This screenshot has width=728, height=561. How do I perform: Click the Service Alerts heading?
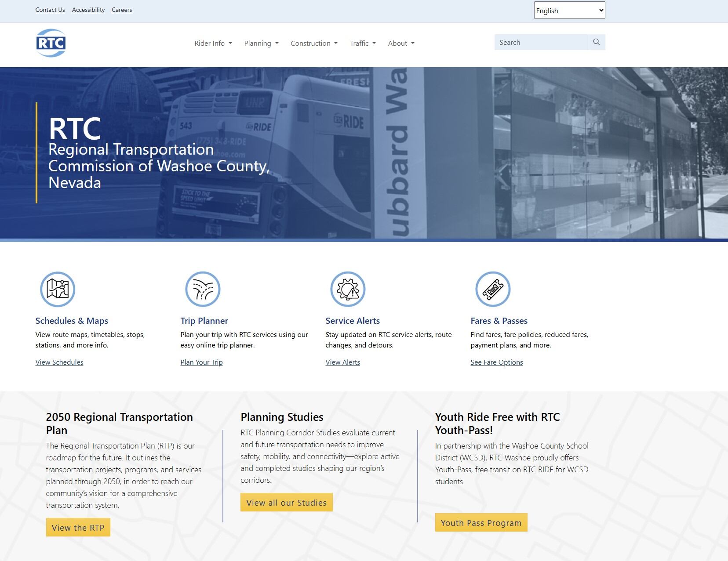pyautogui.click(x=353, y=321)
